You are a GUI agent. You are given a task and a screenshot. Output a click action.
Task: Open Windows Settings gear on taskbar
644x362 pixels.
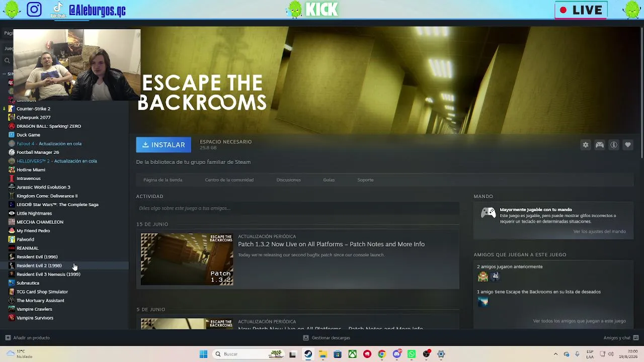441,354
